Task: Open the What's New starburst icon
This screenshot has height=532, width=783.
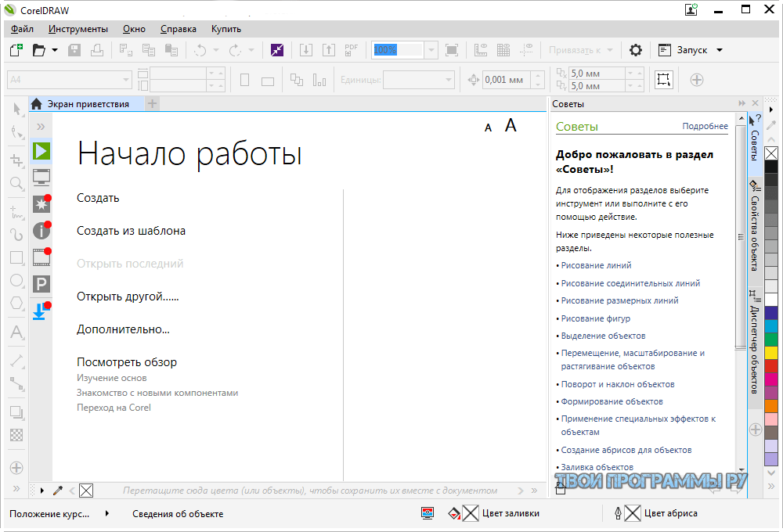Action: click(x=41, y=203)
